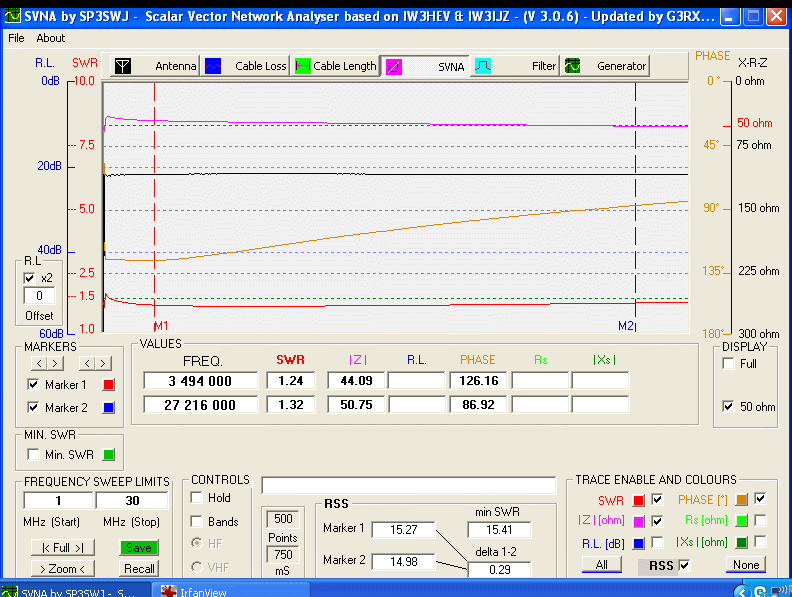Enable the Hold checkbox
792x597 pixels.
[x=197, y=497]
